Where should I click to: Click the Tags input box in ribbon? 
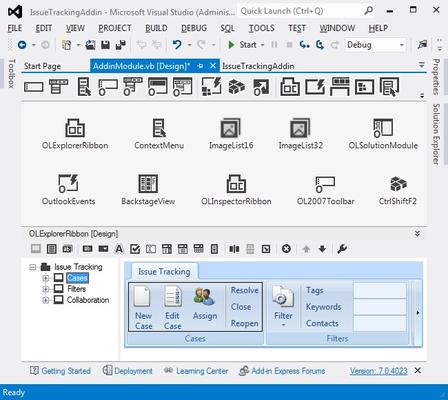(380, 290)
